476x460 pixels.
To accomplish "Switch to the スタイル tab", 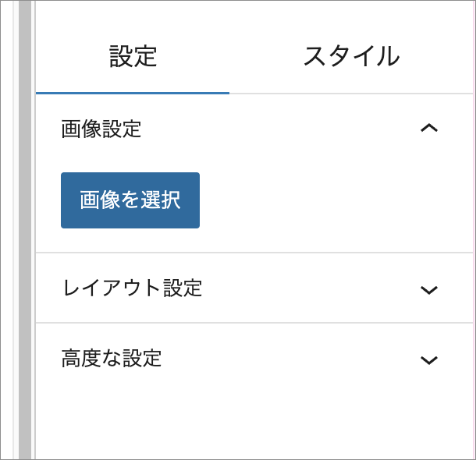I will click(351, 56).
